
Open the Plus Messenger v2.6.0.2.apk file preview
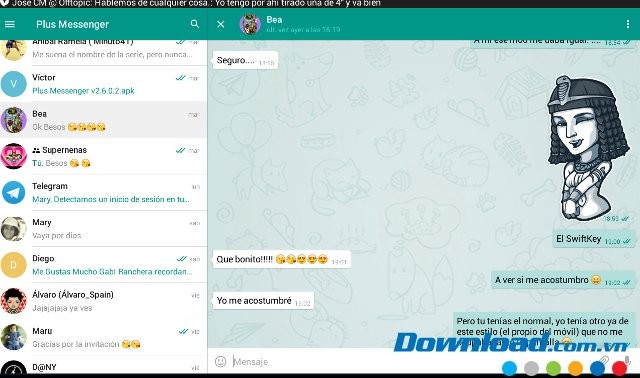click(x=83, y=91)
